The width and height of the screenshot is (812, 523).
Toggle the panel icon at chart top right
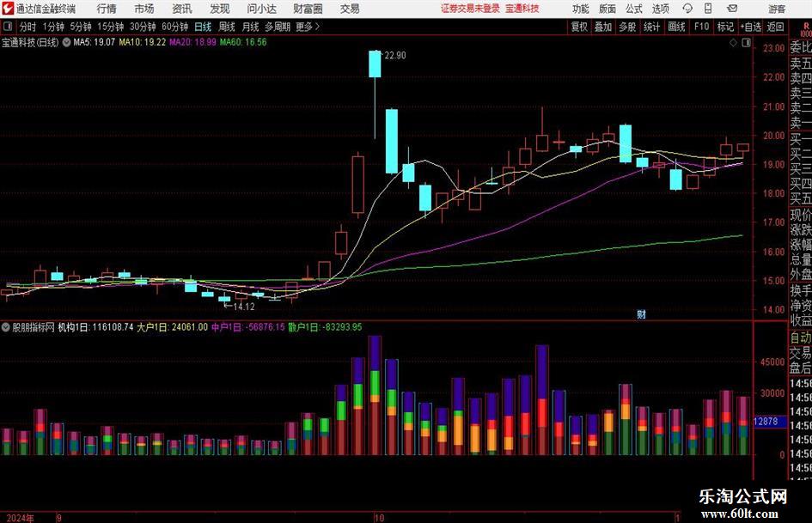[x=746, y=43]
